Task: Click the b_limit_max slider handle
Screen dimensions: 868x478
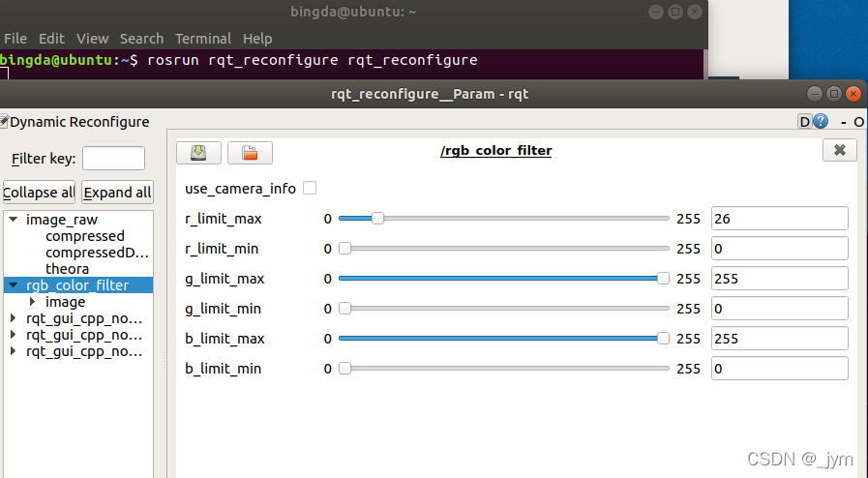Action: pos(663,338)
